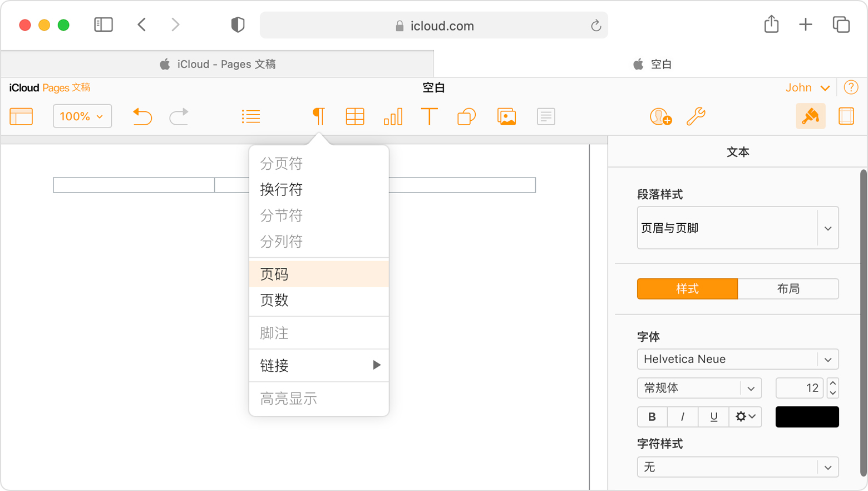Toggle bold formatting
Screen dimensions: 868x491
pyautogui.click(x=652, y=416)
